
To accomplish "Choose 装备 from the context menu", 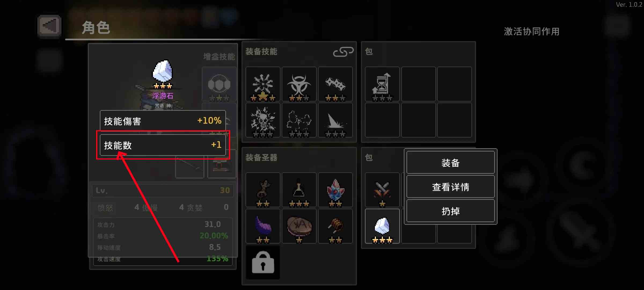I will (x=450, y=162).
